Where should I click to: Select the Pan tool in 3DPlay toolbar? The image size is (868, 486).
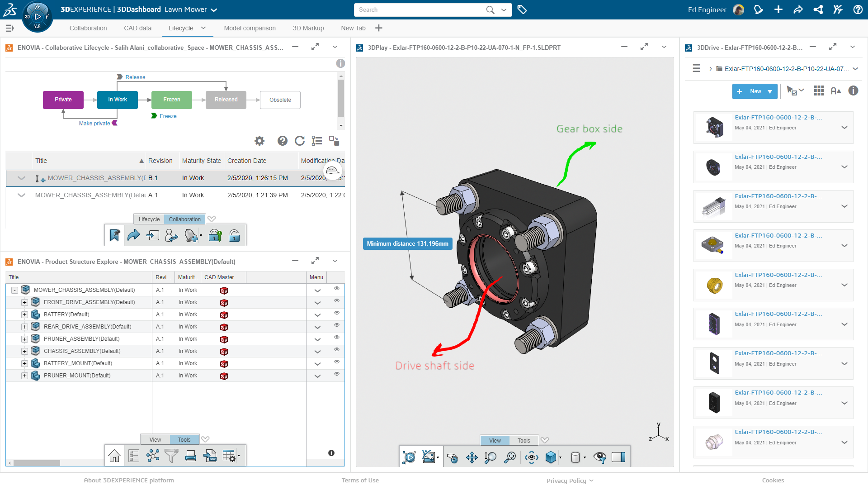click(472, 457)
